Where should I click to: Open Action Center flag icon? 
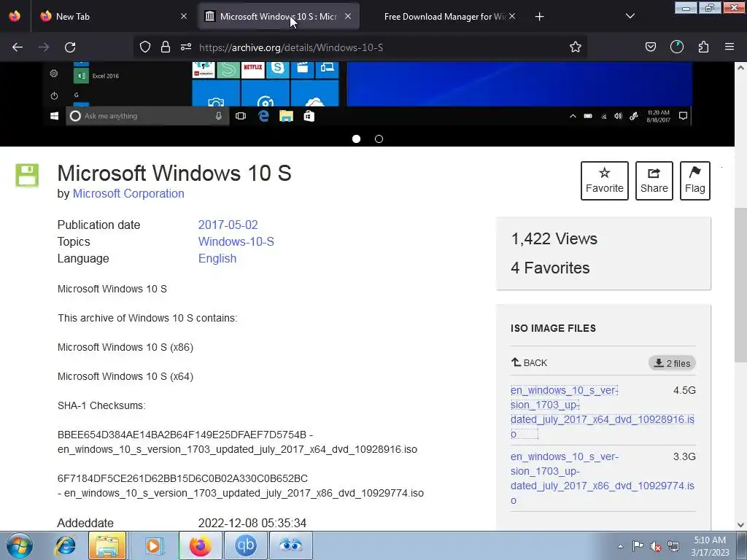638,546
